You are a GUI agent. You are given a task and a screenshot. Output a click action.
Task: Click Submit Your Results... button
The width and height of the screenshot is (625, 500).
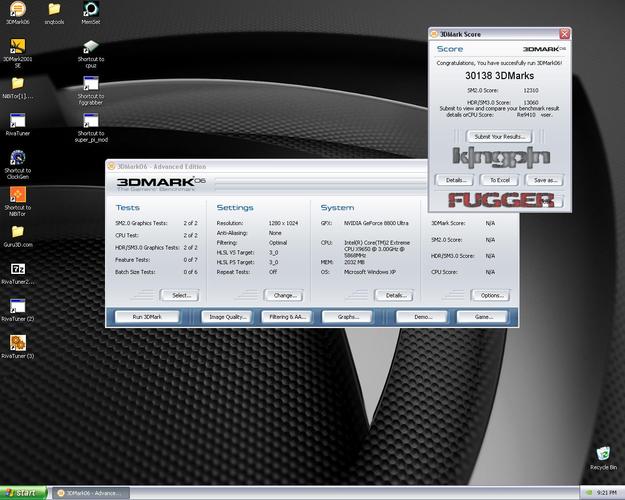pos(499,137)
